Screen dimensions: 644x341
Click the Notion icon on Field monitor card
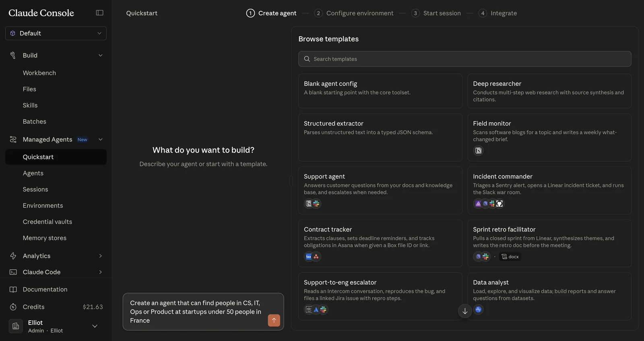coord(478,151)
